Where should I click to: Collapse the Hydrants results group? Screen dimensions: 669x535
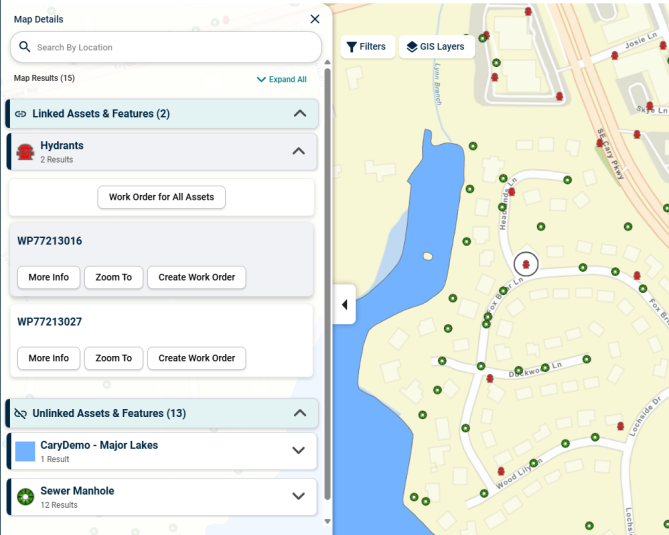297,152
